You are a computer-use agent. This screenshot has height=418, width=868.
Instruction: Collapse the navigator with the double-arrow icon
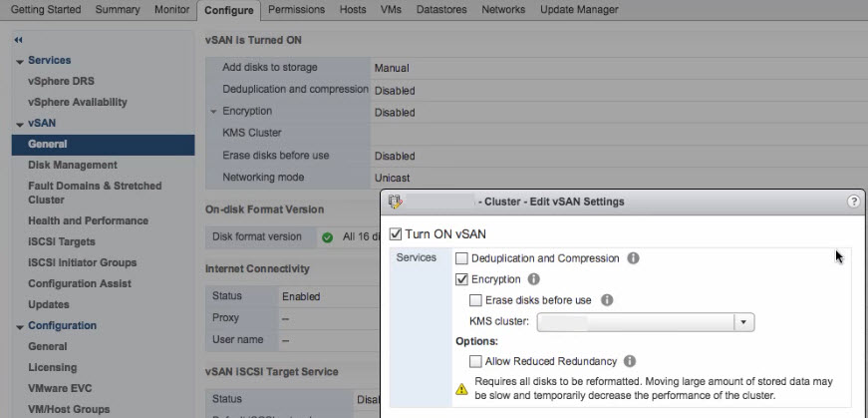coord(18,40)
